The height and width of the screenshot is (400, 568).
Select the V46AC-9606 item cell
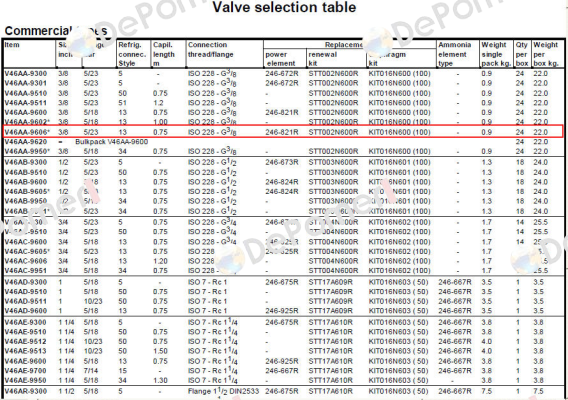tap(26, 261)
